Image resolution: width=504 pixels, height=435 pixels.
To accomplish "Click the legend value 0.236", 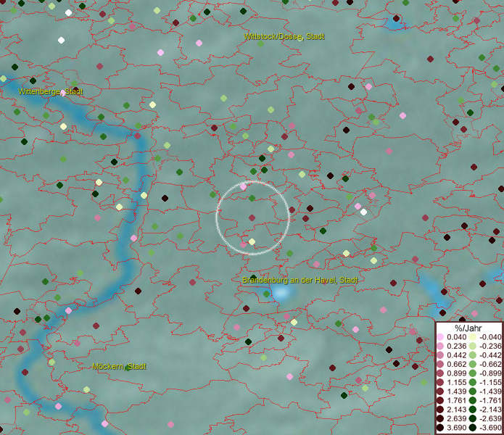I will tap(456, 346).
